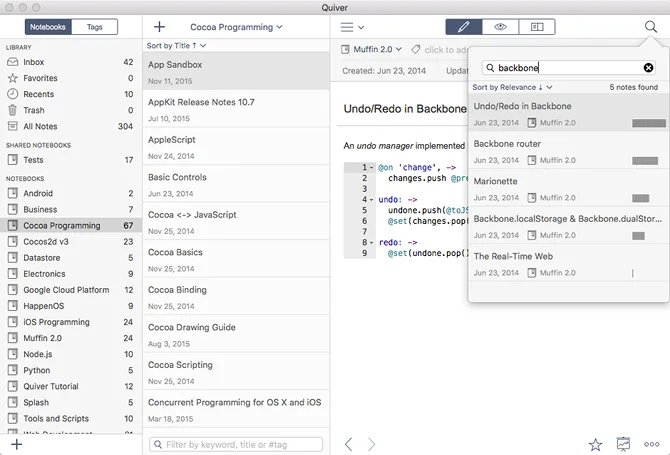Enable side-by-side split view mode
The height and width of the screenshot is (455, 670).
[x=537, y=27]
